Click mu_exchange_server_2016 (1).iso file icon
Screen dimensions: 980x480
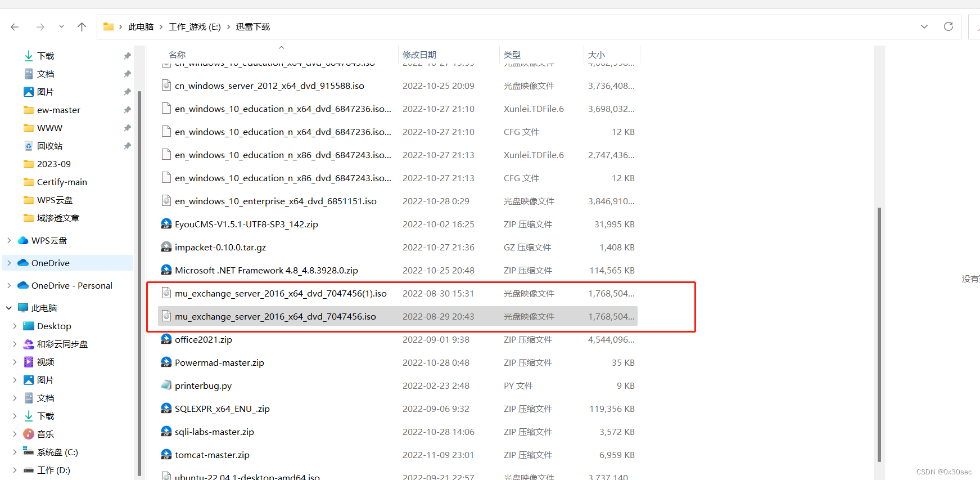click(x=166, y=293)
